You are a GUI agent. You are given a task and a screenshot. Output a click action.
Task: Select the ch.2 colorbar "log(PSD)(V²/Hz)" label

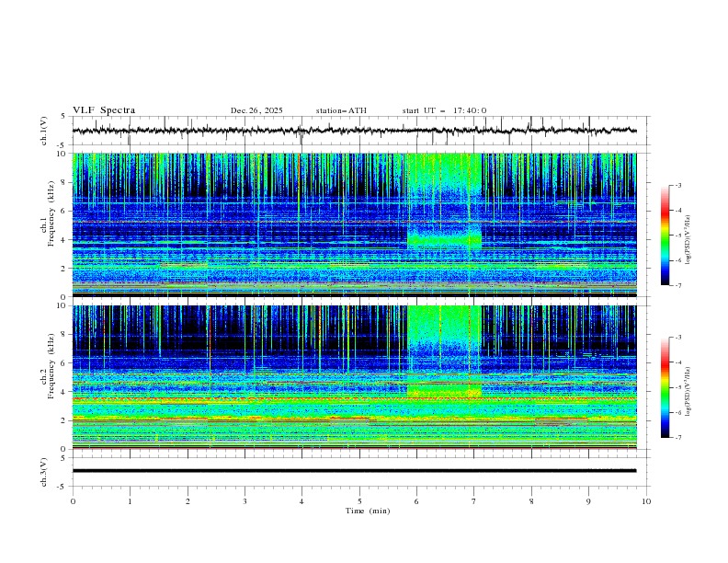(688, 392)
